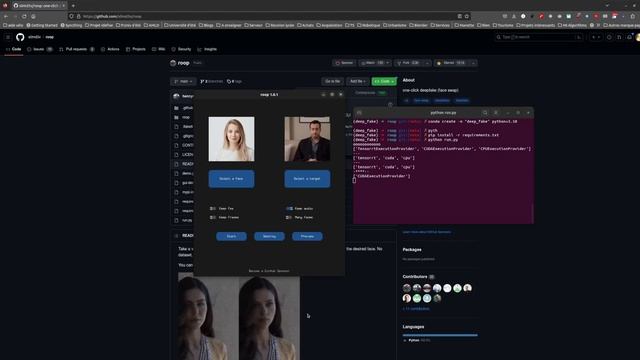Image resolution: width=640 pixels, height=360 pixels.
Task: Click the Preview button in roop
Action: click(307, 236)
